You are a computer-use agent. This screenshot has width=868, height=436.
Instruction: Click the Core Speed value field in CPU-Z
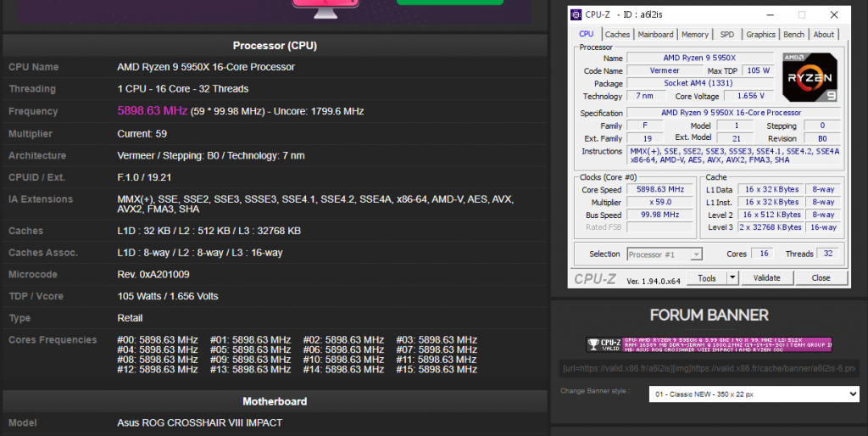pyautogui.click(x=659, y=189)
